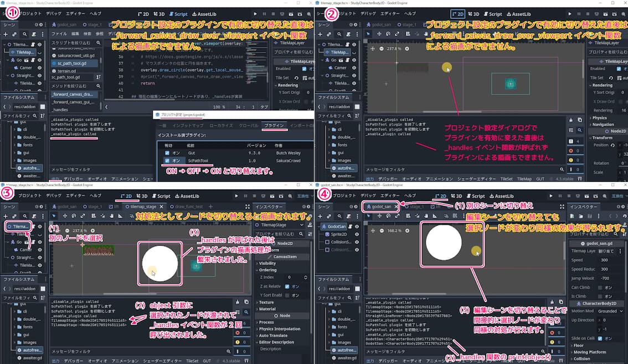Screen dimensions: 628x364
Task: Toggle method sorting icon beside sc_path_tool.gd, top-left window
Action: coord(98,77)
